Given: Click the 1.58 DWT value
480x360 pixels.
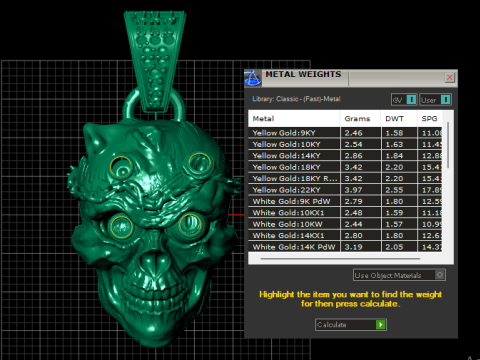Looking at the screenshot, I should (x=394, y=133).
